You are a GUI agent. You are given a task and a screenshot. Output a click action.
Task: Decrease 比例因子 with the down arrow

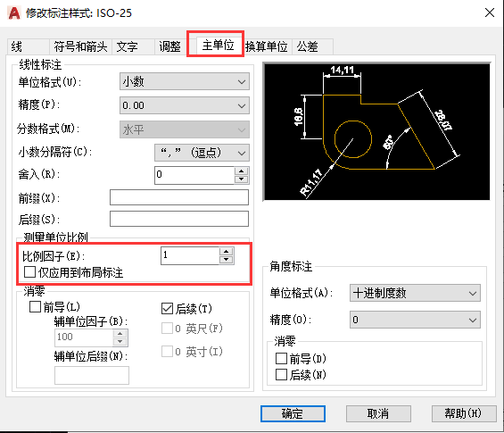coord(227,260)
